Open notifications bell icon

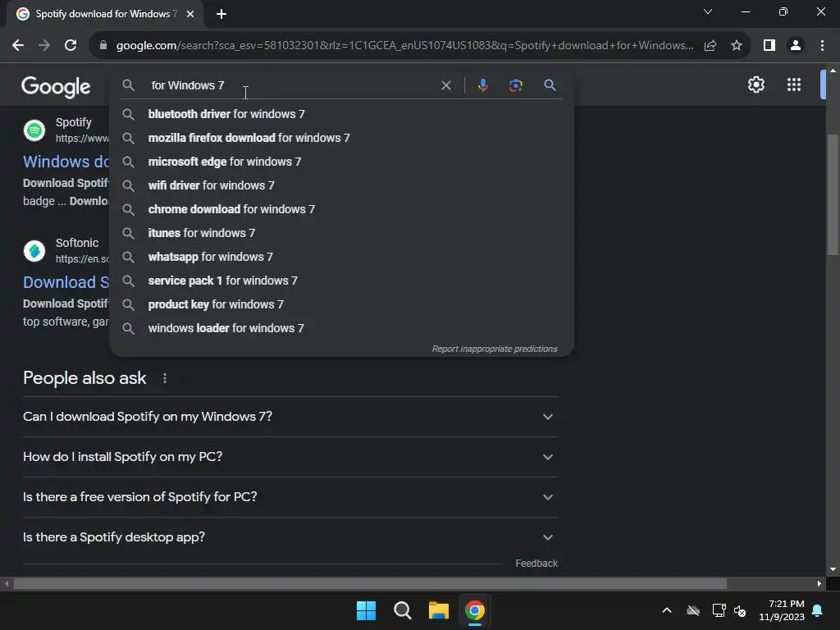(818, 610)
